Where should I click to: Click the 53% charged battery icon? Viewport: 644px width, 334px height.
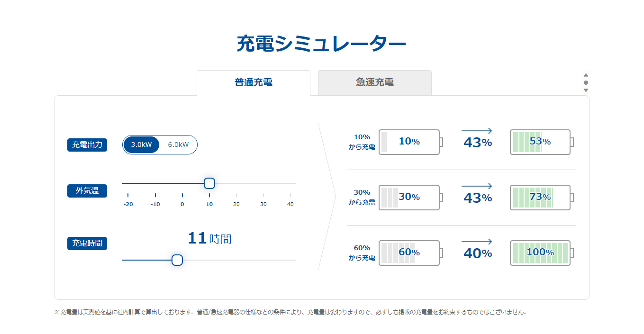(x=540, y=142)
